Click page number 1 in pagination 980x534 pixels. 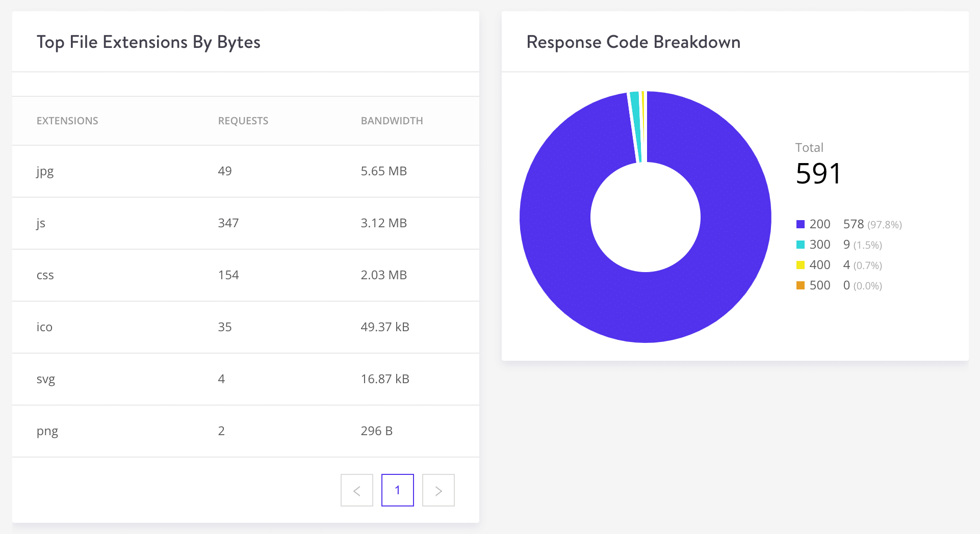(397, 490)
